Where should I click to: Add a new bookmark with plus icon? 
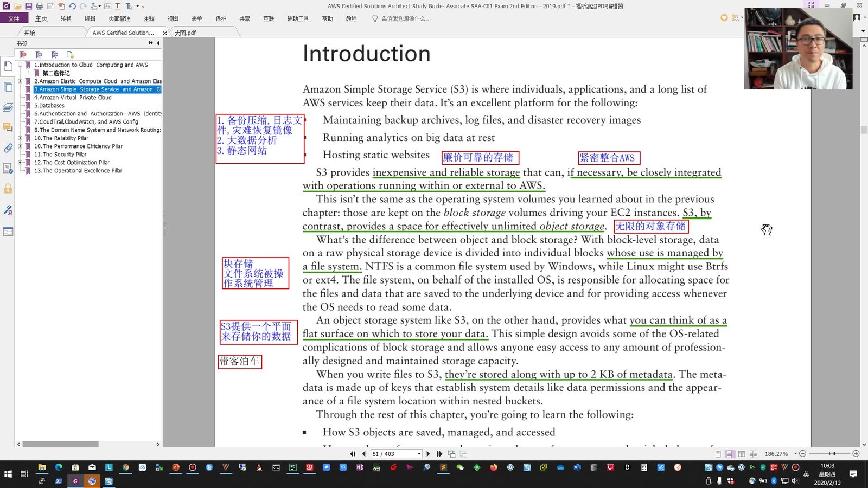pyautogui.click(x=39, y=54)
